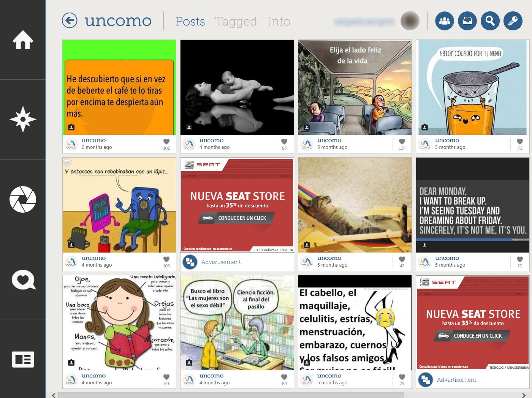Switch to the Info tab
Image resolution: width=532 pixels, height=398 pixels.
pos(279,21)
